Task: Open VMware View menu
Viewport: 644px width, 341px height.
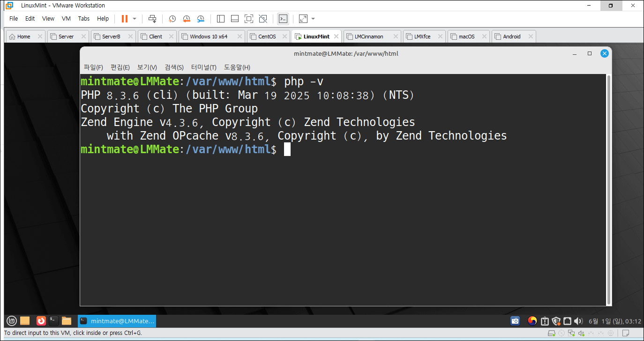Action: coord(48,19)
